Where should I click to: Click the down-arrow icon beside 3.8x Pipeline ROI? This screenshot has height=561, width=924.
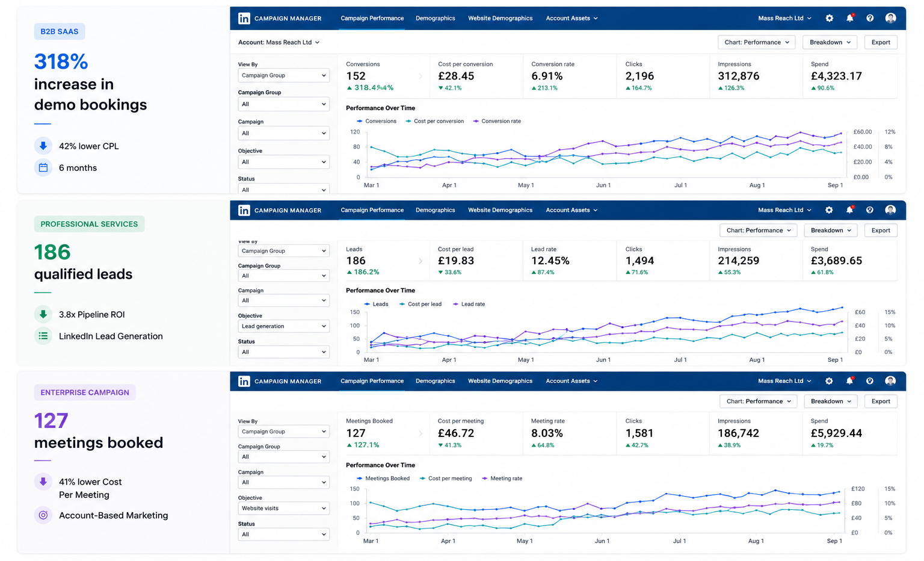43,314
